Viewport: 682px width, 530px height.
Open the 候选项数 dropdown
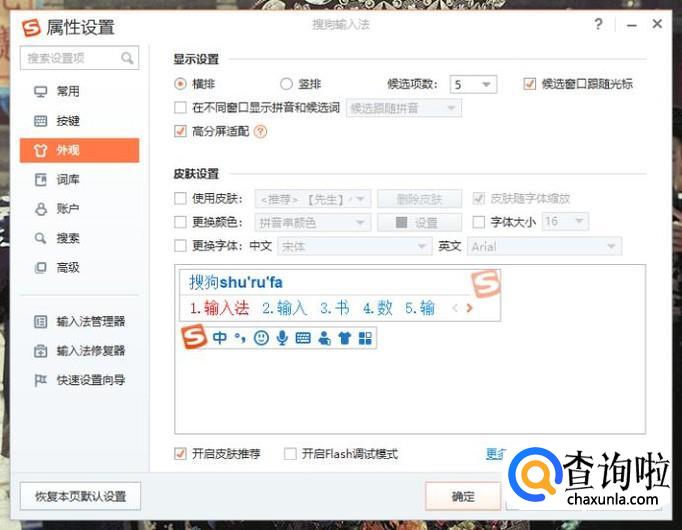point(472,84)
